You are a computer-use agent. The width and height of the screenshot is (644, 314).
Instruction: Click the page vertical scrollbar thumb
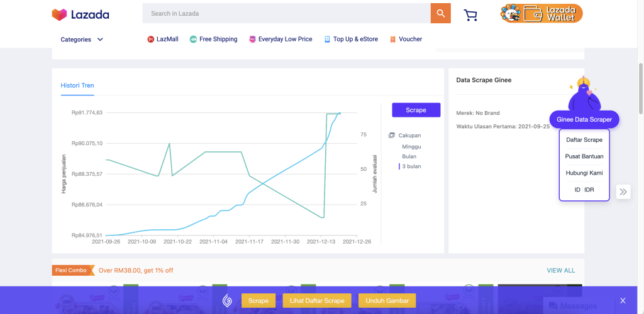point(641,89)
